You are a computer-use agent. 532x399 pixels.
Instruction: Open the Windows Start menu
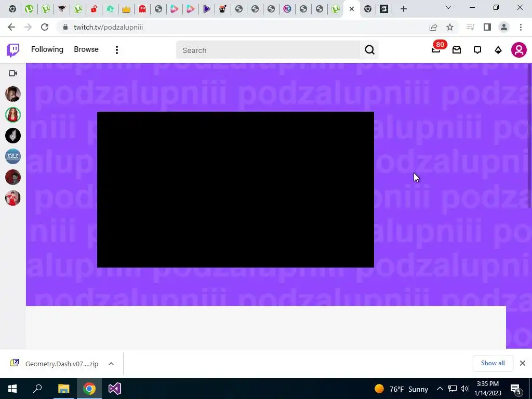[12, 389]
